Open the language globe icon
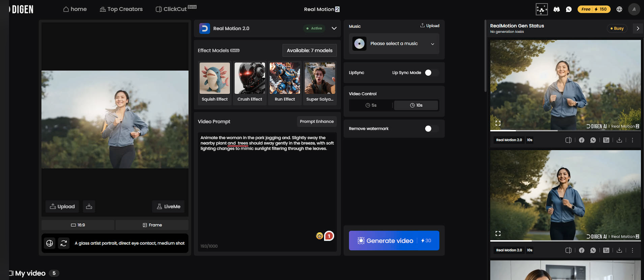Viewport: 644px width, 280px height. (619, 9)
